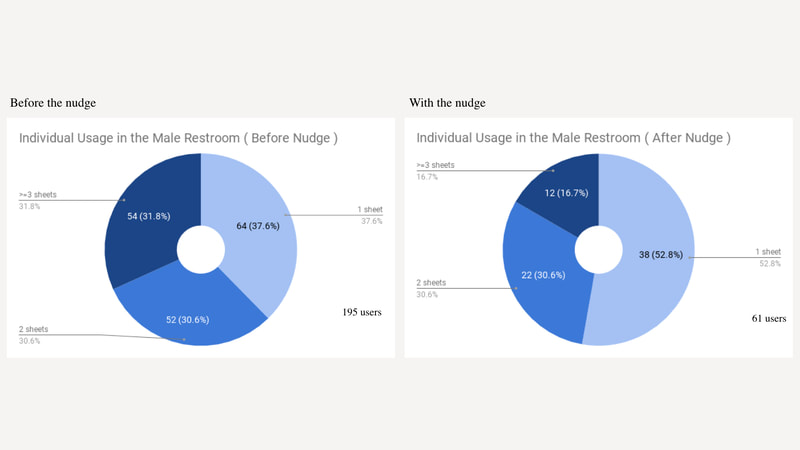
Task: Click the white donut hole of After chart
Action: (x=598, y=249)
